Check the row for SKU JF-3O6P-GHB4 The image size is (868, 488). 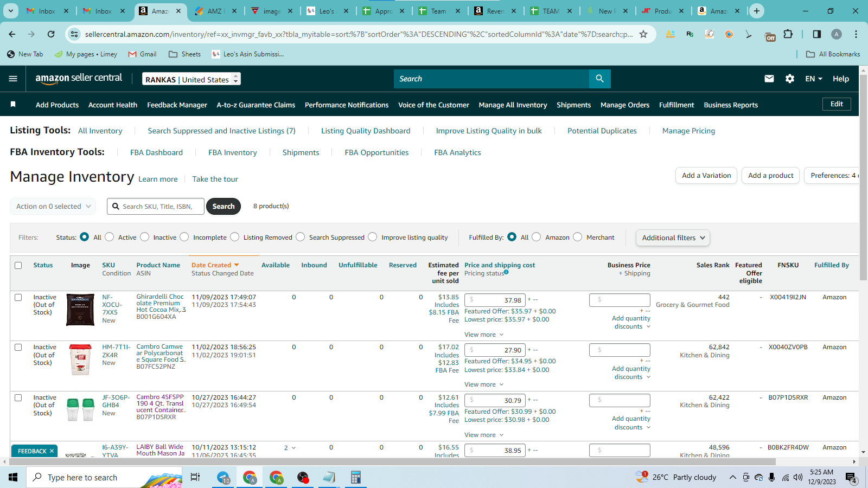click(18, 398)
